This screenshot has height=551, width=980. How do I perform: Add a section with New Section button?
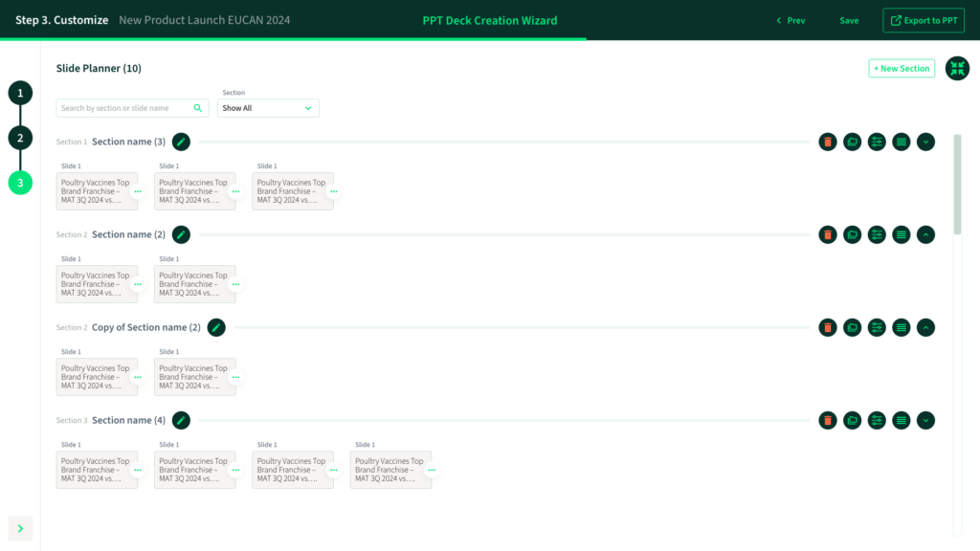point(902,69)
